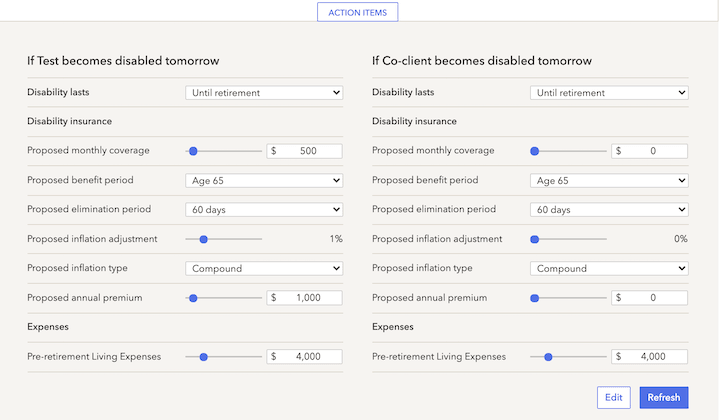Click the 'Expenses' label under Co-client
Viewport: 720px width, 420px height.
(x=393, y=327)
